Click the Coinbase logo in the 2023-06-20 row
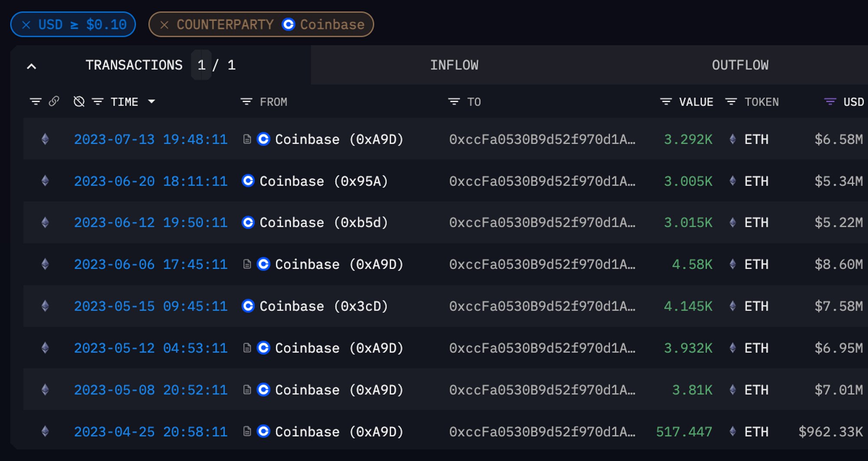 248,180
